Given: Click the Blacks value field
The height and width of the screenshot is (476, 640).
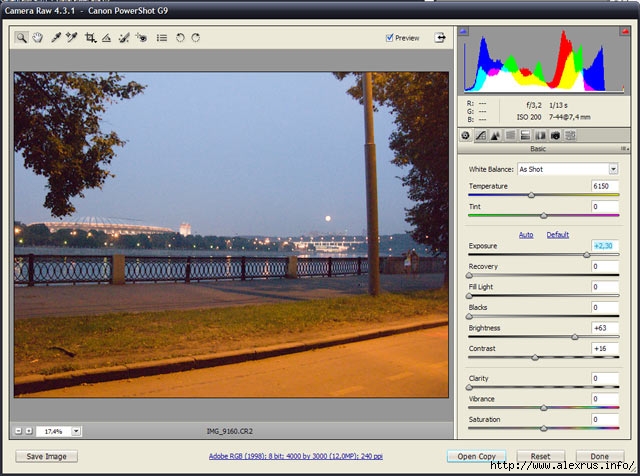Looking at the screenshot, I should point(604,307).
